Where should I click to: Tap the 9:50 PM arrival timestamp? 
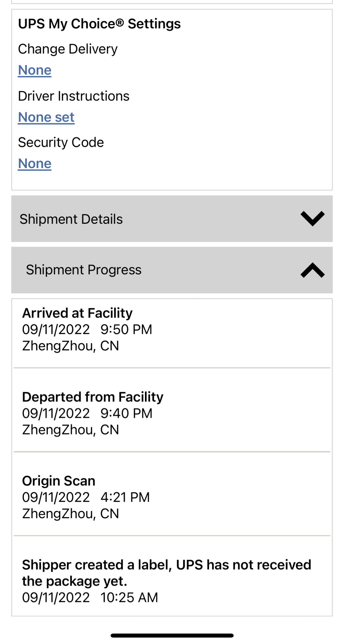coord(126,329)
